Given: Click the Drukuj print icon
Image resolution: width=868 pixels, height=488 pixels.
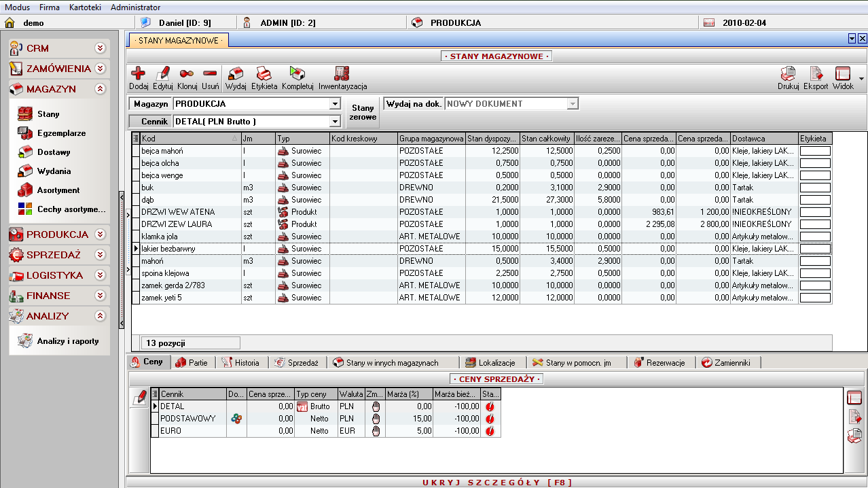Looking at the screenshot, I should click(788, 73).
